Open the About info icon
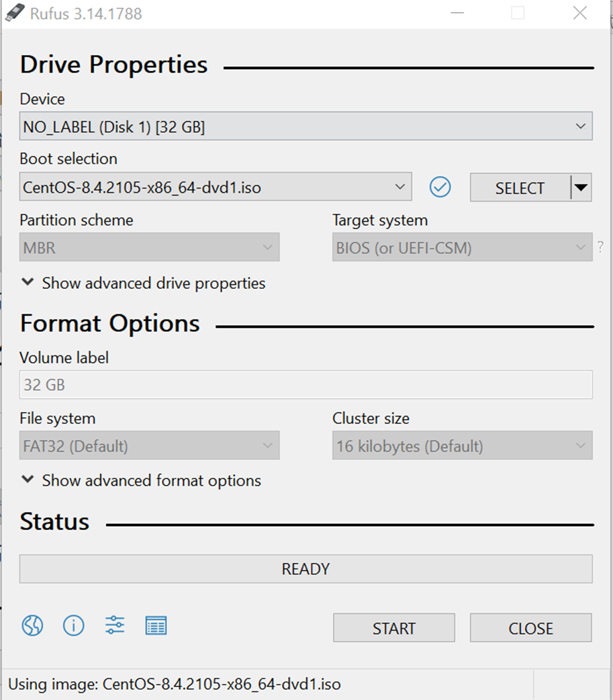Screen dimensions: 613x700 point(74,625)
